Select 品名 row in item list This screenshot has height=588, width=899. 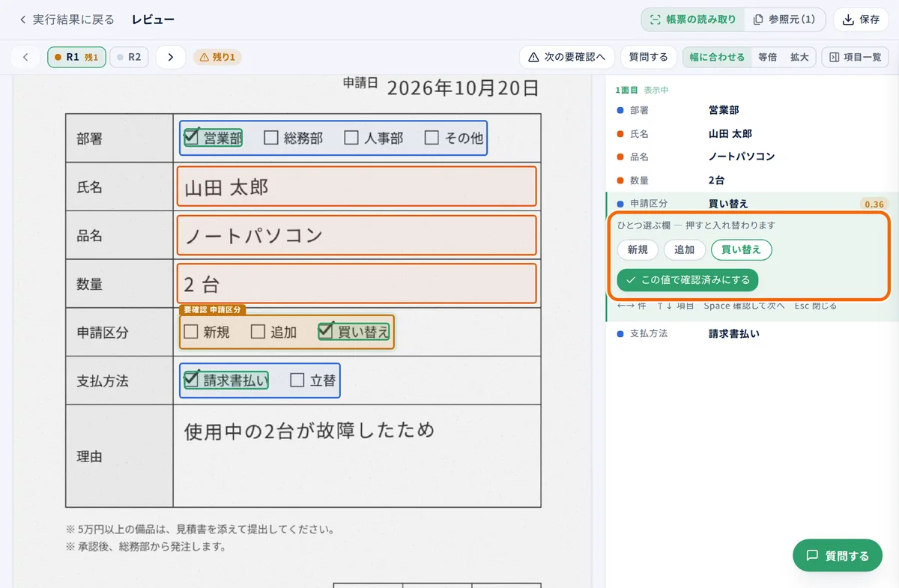752,157
